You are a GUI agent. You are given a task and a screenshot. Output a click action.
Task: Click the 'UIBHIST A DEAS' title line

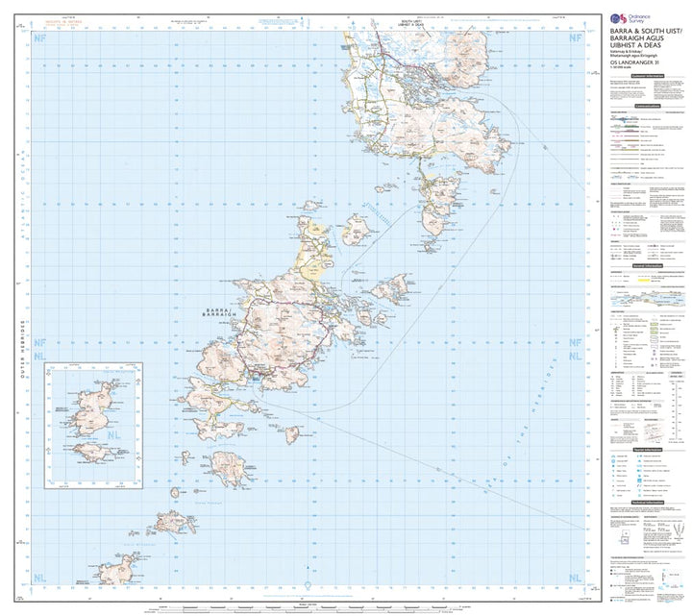635,45
